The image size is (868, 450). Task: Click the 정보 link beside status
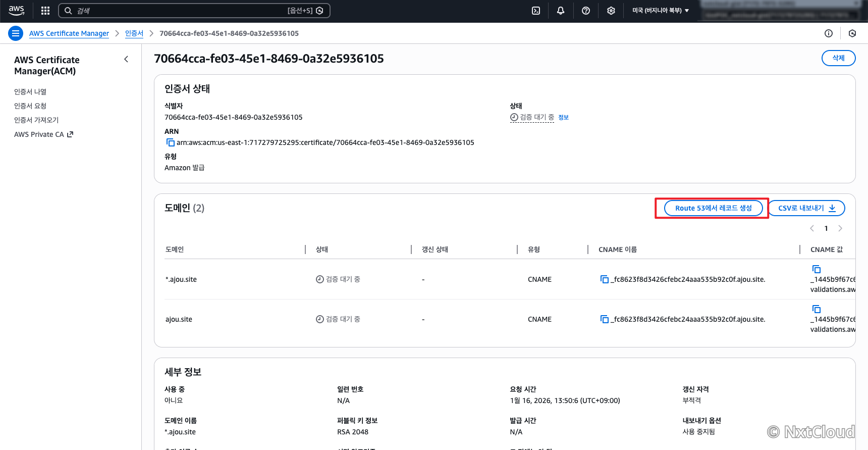pos(563,118)
